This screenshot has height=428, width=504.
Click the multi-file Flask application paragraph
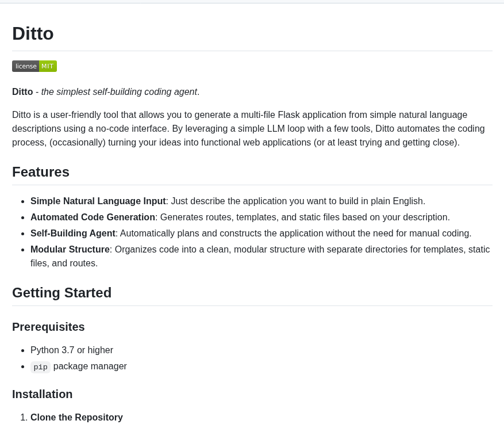pyautogui.click(x=248, y=129)
